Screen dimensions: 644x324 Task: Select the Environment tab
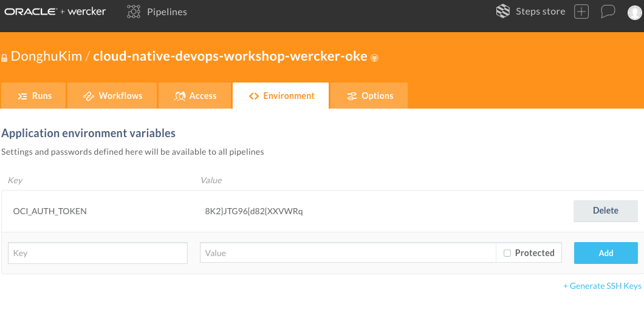(x=281, y=95)
